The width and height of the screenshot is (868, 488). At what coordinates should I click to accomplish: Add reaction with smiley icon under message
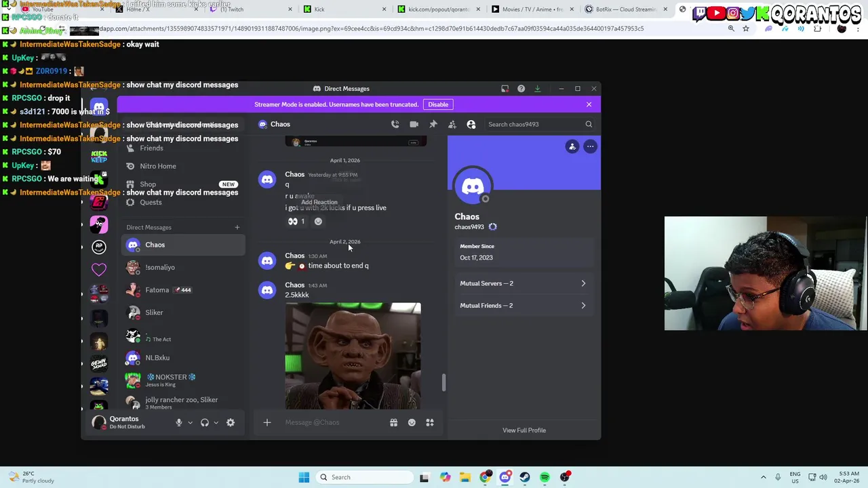(x=318, y=221)
